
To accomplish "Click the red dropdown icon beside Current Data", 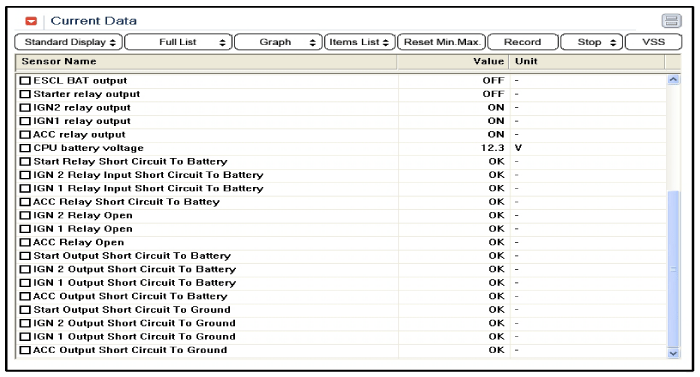I will click(31, 21).
